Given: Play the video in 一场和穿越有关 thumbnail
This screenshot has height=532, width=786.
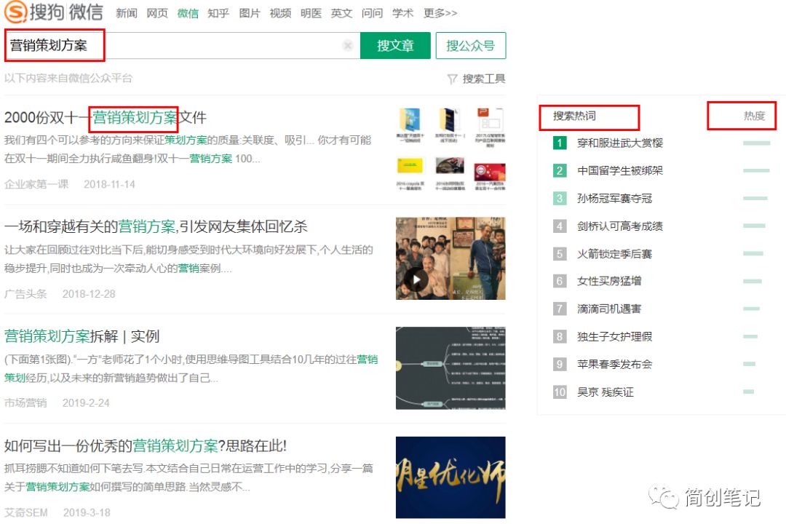Looking at the screenshot, I should coord(416,279).
